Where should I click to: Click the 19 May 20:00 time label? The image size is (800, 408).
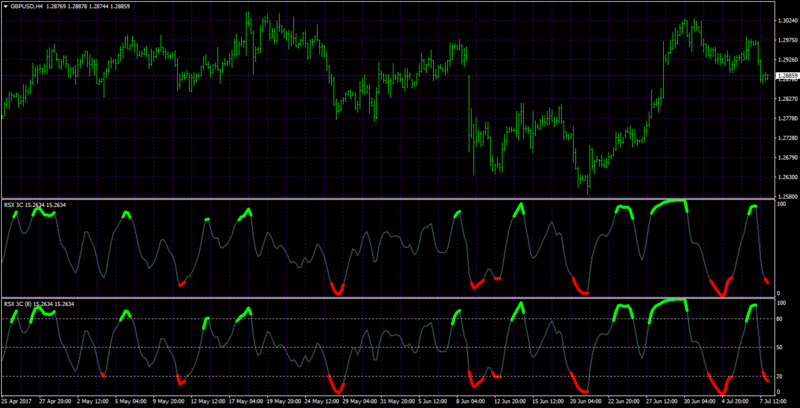click(x=284, y=401)
